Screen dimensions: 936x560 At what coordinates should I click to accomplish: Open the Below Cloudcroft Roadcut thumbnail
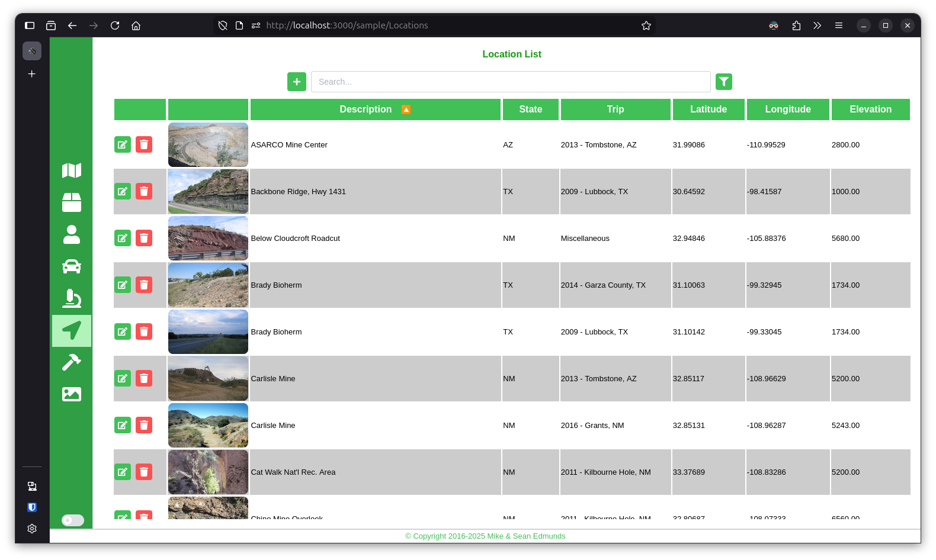[x=208, y=238]
